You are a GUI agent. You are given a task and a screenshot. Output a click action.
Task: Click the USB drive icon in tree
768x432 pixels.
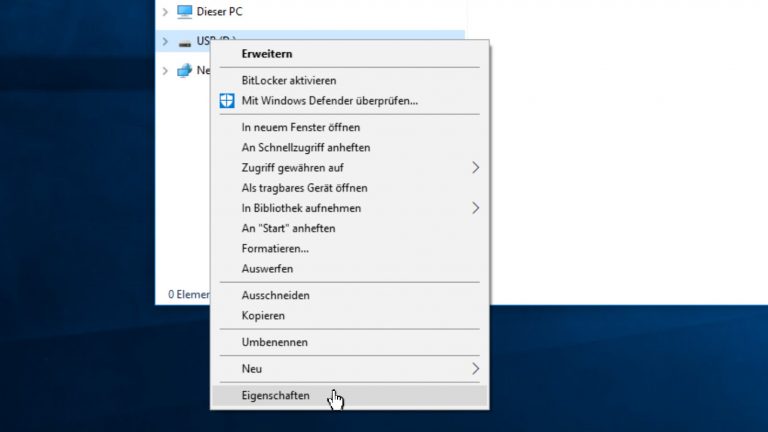point(184,42)
